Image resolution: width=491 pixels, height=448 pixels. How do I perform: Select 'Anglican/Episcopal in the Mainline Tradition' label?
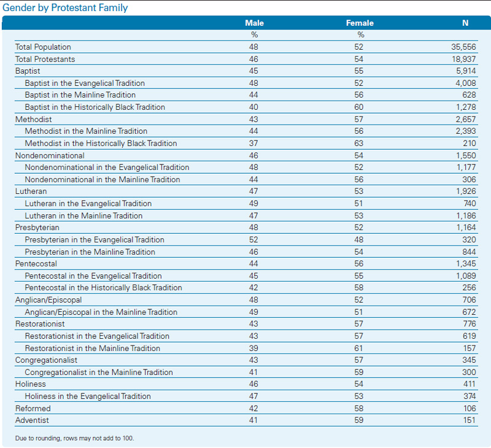coord(101,312)
